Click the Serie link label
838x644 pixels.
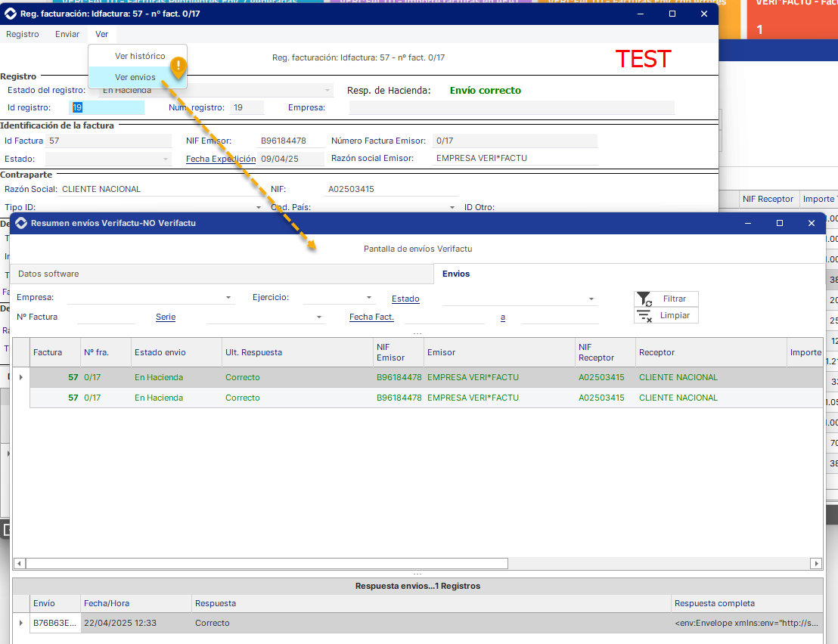pos(166,317)
